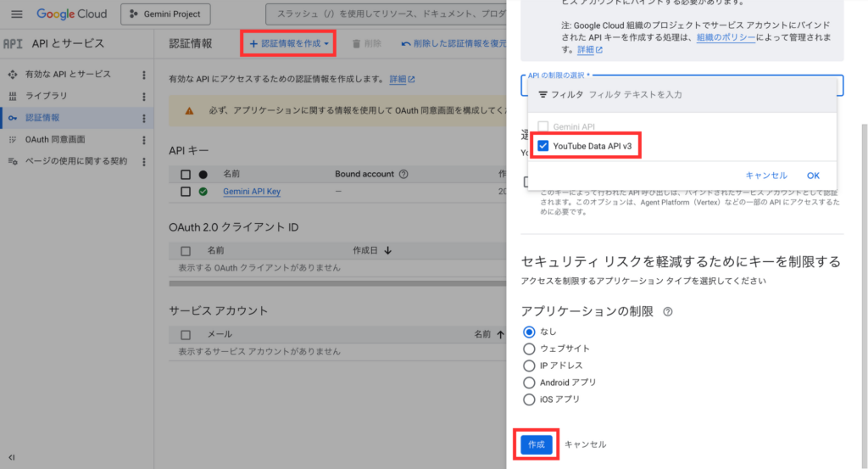Viewport: 868px width, 469px height.
Task: Uncheck YouTube Data API v3 checkbox
Action: click(543, 146)
